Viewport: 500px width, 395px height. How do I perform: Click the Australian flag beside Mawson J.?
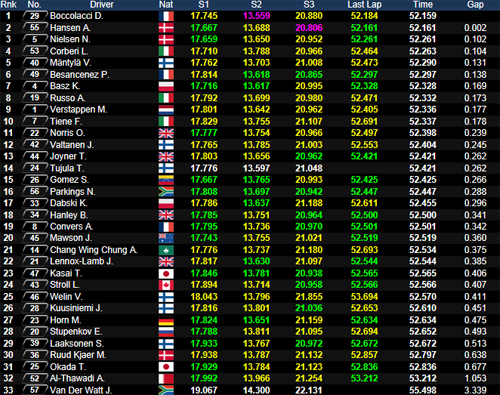166,238
